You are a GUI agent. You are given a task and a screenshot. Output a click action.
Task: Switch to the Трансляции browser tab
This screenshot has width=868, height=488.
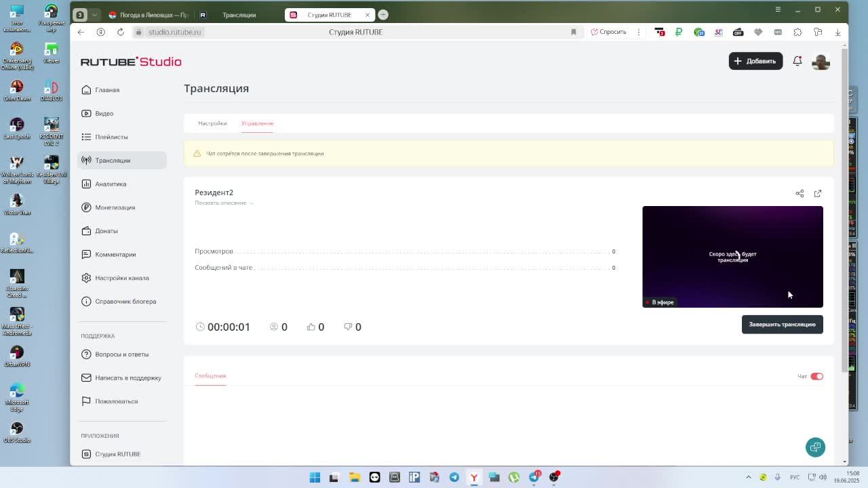pos(239,15)
